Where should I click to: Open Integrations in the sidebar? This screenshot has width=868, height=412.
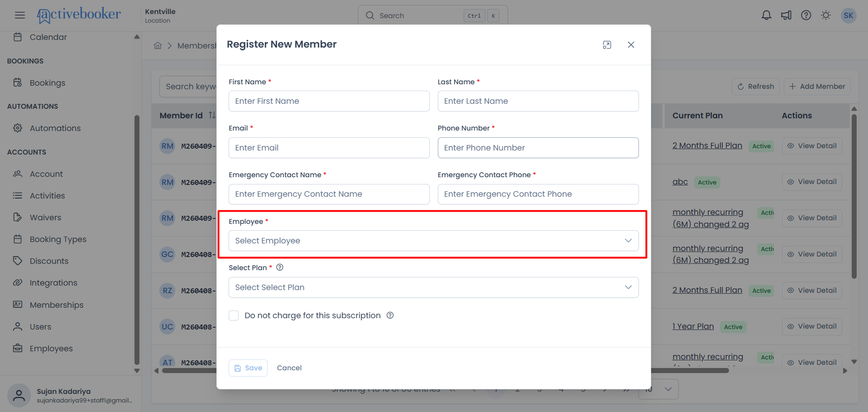(x=53, y=283)
